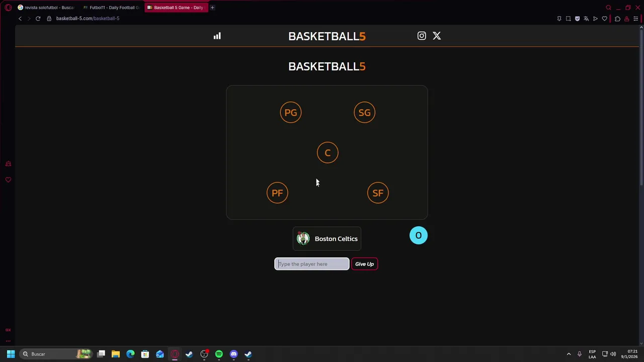Click the Give Up button
Viewport: 644px width, 362px height.
pos(364,264)
